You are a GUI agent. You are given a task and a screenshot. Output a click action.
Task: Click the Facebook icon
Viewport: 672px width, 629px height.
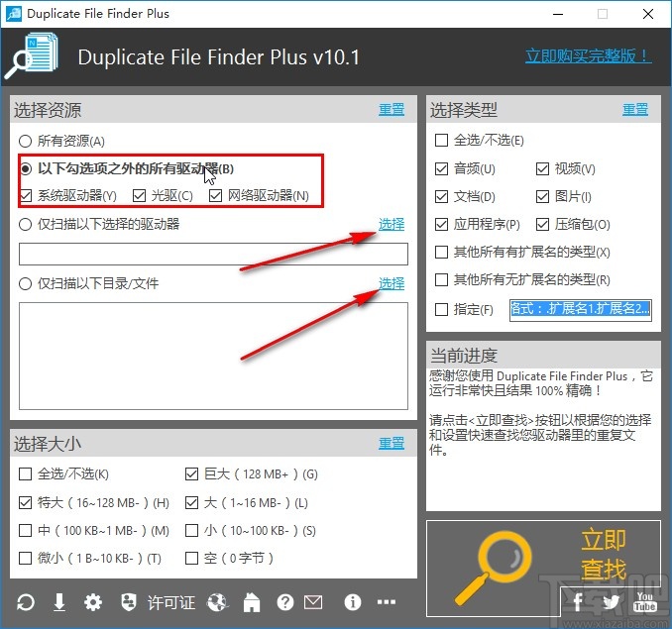[578, 601]
